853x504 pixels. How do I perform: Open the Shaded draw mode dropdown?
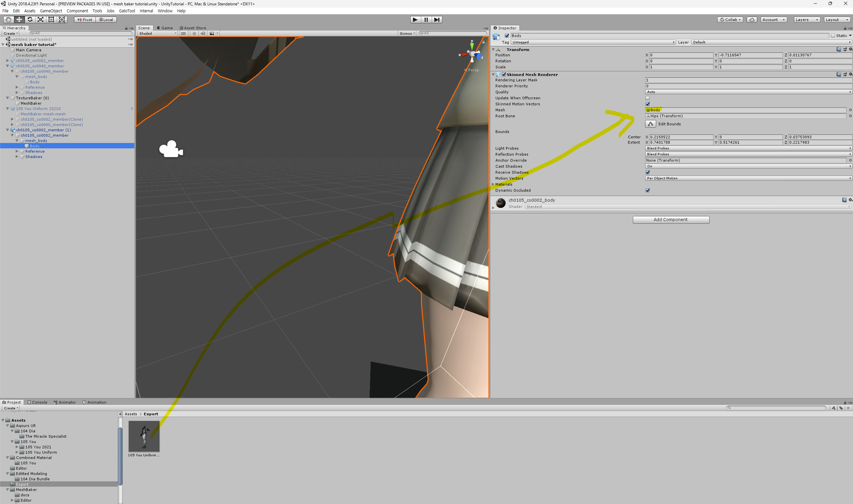click(x=157, y=33)
